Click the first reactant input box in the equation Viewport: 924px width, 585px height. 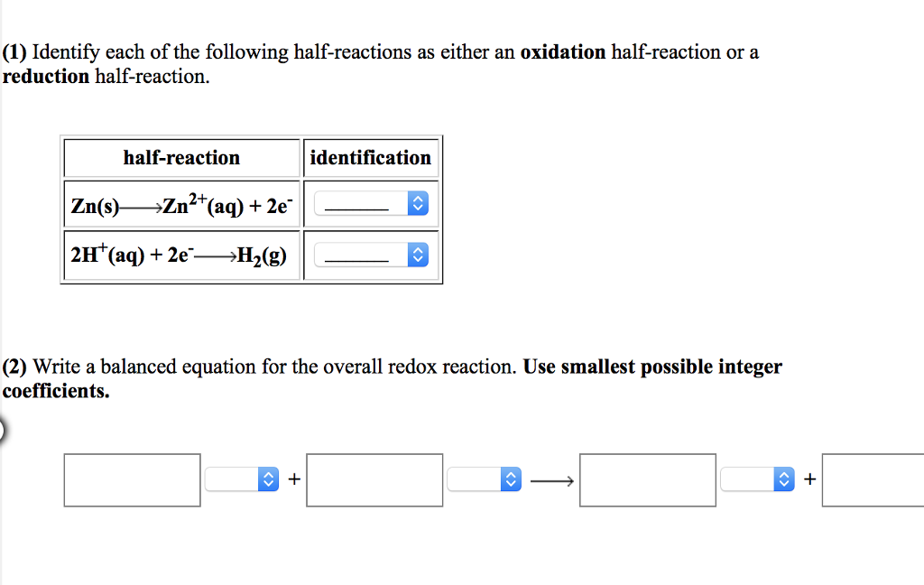pyautogui.click(x=132, y=479)
